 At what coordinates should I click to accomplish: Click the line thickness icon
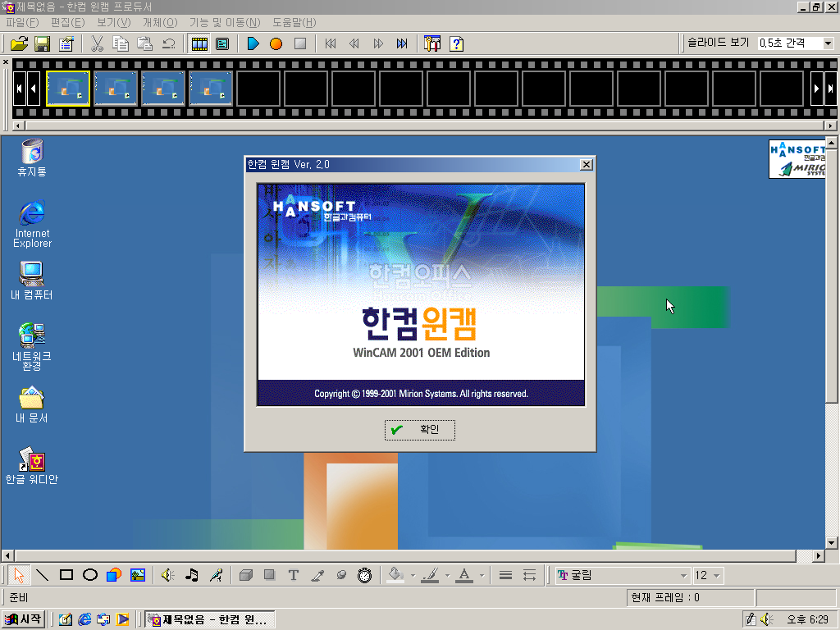(x=505, y=575)
